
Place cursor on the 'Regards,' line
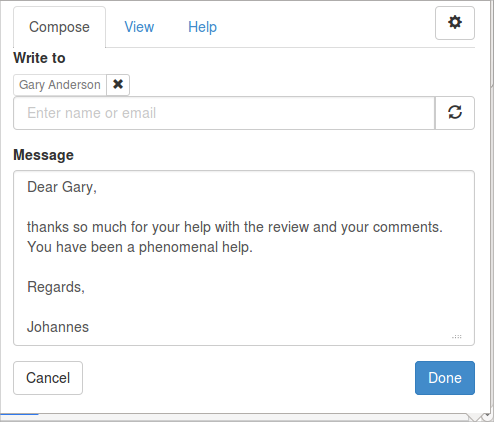[x=56, y=287]
